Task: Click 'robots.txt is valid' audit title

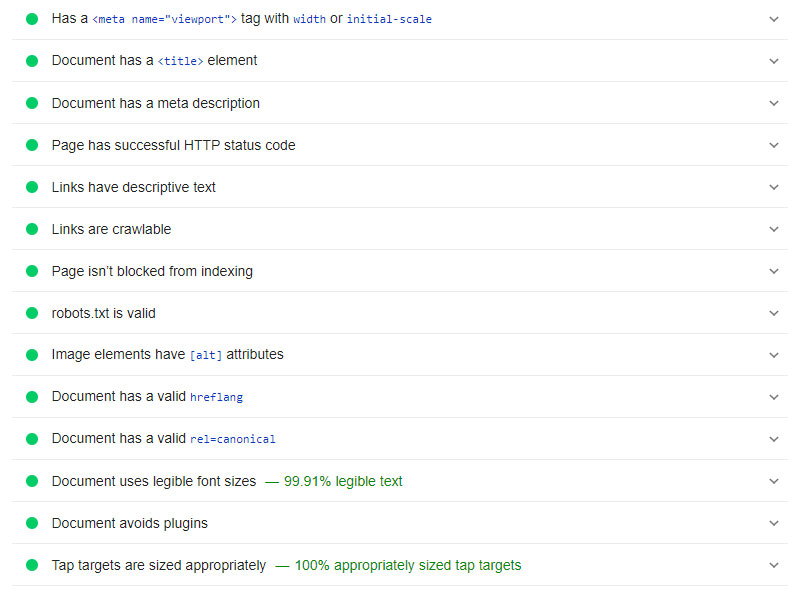Action: [x=103, y=313]
